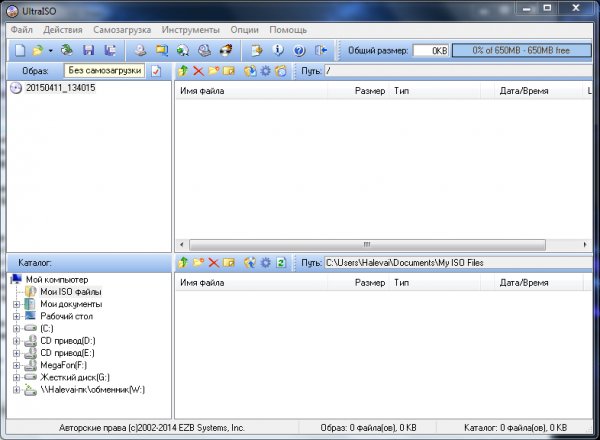
Task: Expand the MegaFon(F:) node
Action: 16,365
